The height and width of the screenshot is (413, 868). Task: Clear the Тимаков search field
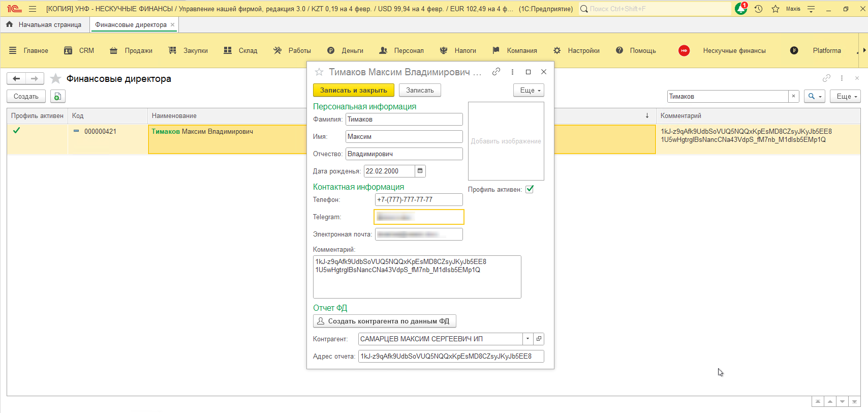point(793,96)
